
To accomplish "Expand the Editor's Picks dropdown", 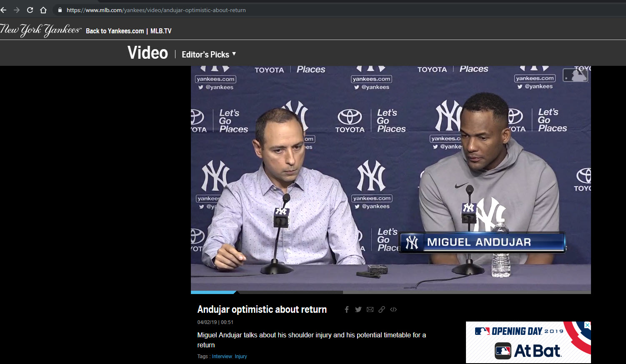I will pos(209,55).
